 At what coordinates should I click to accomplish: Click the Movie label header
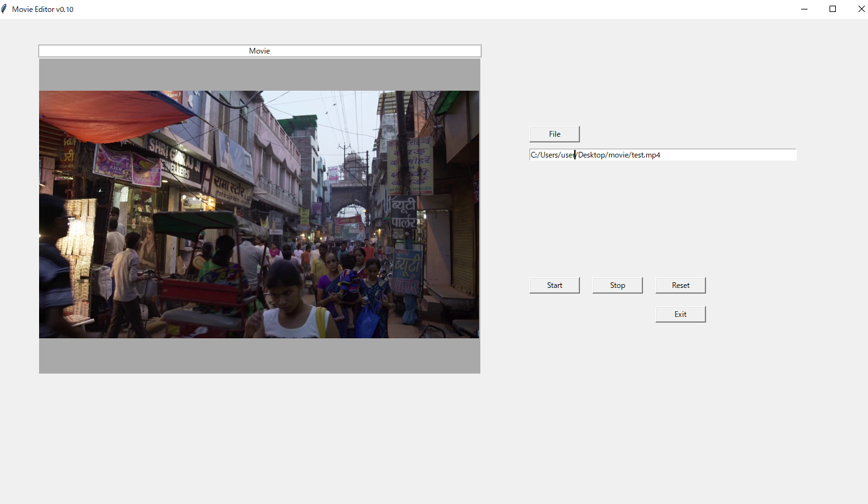(260, 51)
